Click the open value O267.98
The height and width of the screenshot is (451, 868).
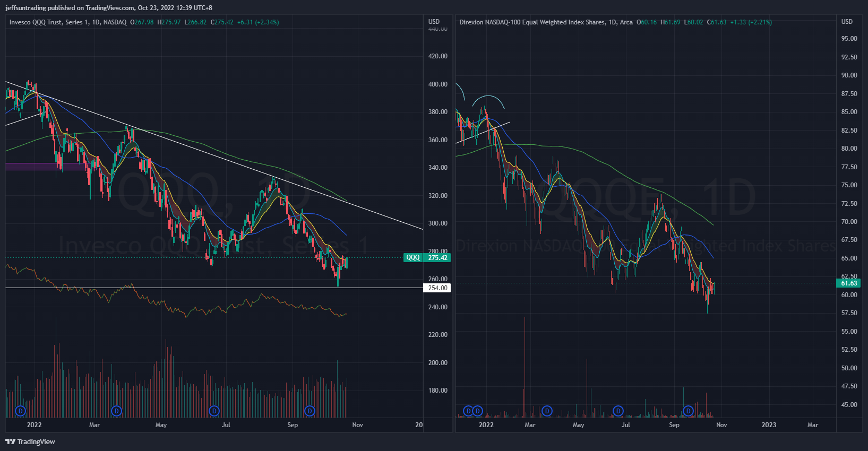142,22
